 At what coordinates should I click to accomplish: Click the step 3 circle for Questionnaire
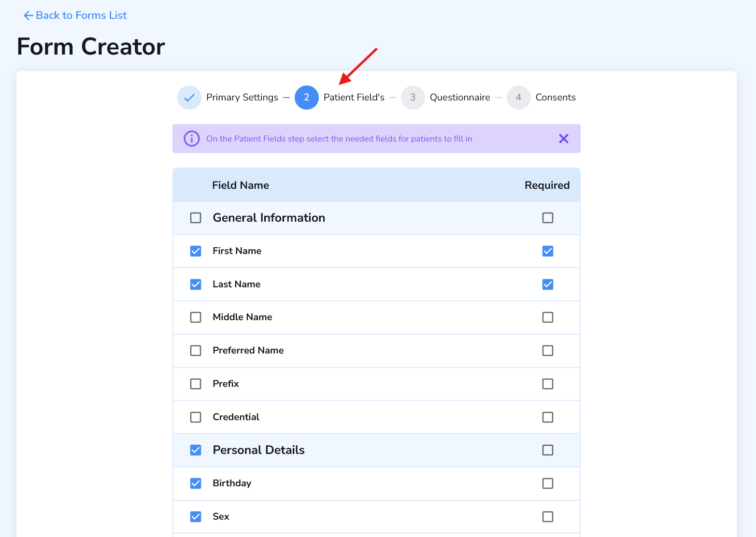[x=413, y=97]
